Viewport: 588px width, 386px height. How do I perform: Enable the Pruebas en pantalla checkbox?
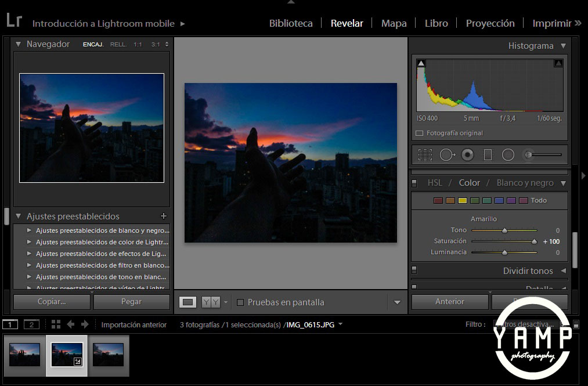[240, 302]
